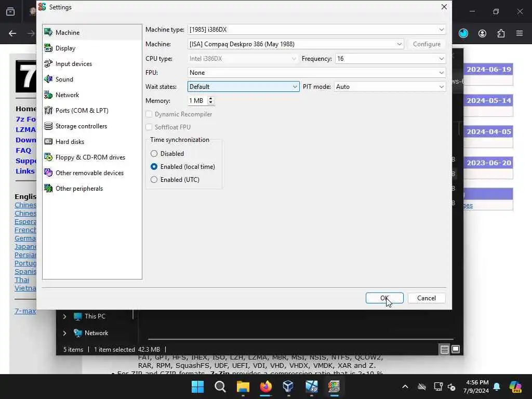Open Firefox extensions puzzle icon
The width and height of the screenshot is (532, 399).
click(501, 33)
